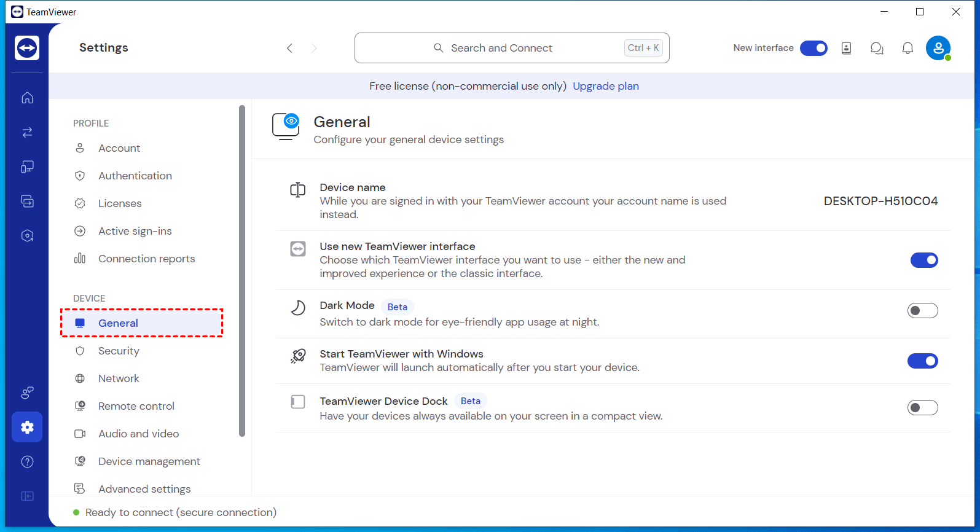This screenshot has height=532, width=980.
Task: Enable Dark Mode toggle
Action: click(x=922, y=311)
